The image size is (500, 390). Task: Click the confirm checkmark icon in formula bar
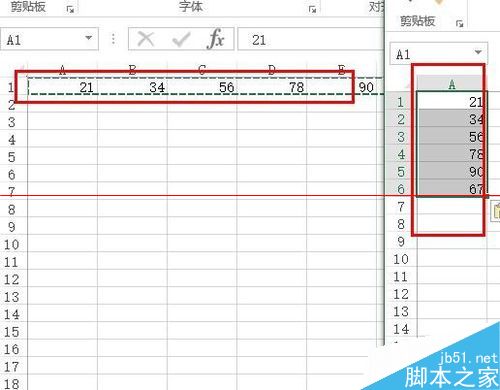tap(181, 40)
